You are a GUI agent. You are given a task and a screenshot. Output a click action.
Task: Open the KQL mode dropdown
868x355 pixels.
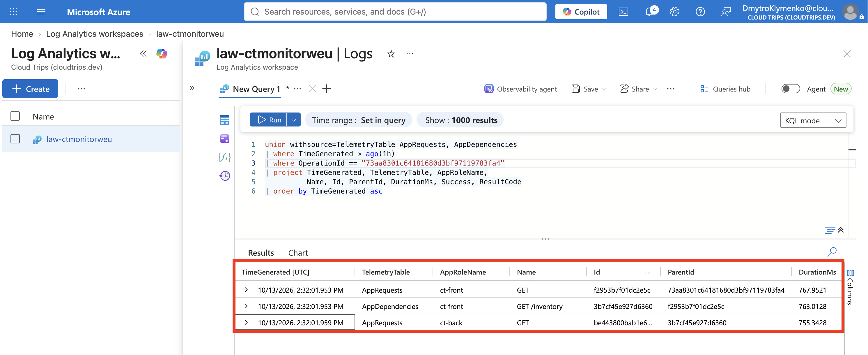(x=813, y=120)
